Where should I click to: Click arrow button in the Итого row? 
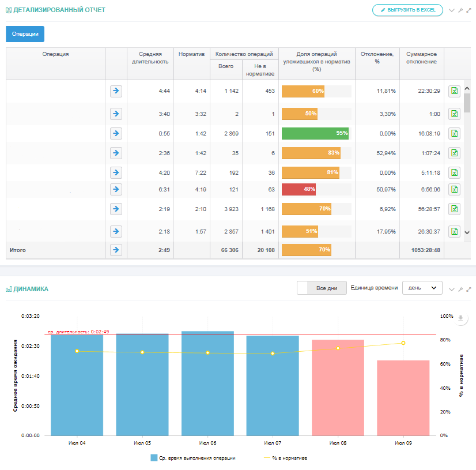(x=116, y=250)
